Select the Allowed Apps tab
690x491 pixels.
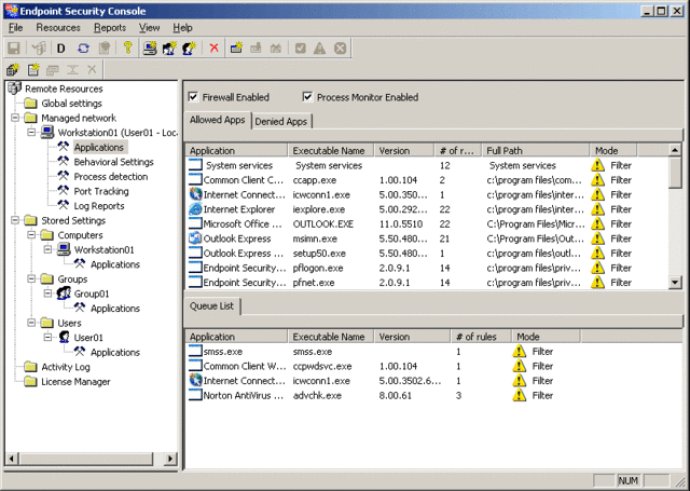pyautogui.click(x=217, y=120)
